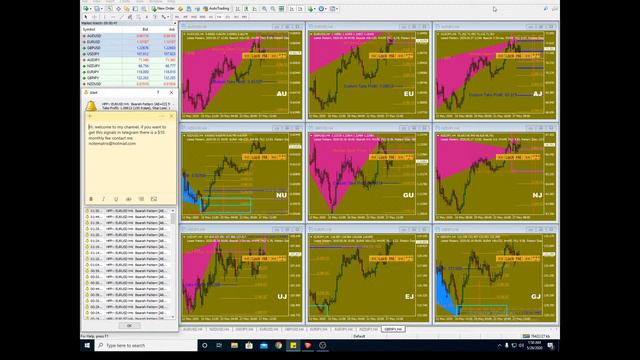Select the Fibonacci retracement tool
Viewport: 640px width, 360px height.
coord(138,17)
